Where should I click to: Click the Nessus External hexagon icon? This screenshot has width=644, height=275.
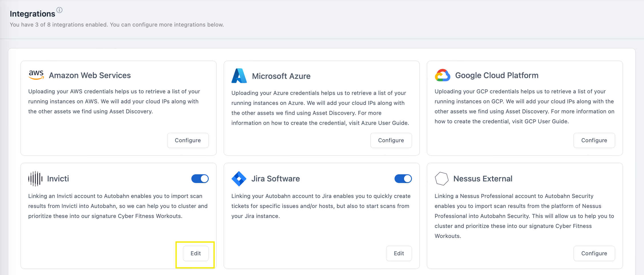click(x=442, y=178)
